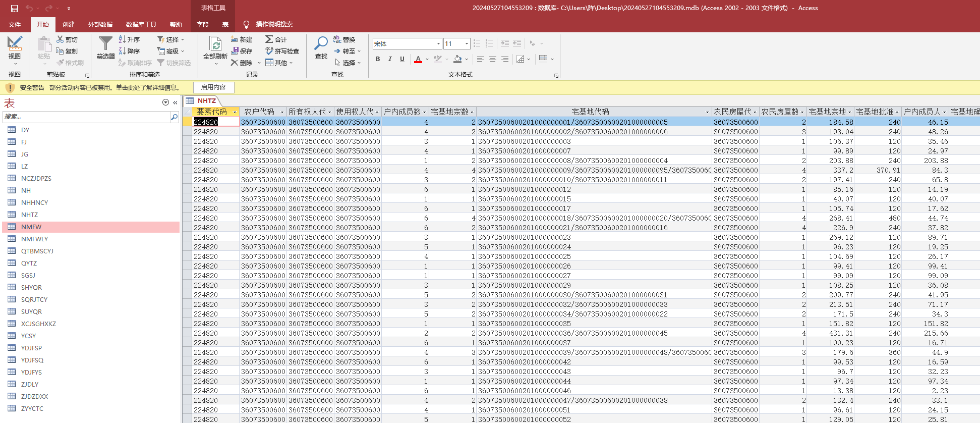Click the select-all corner of datasheet
The height and width of the screenshot is (423, 980).
(x=188, y=112)
